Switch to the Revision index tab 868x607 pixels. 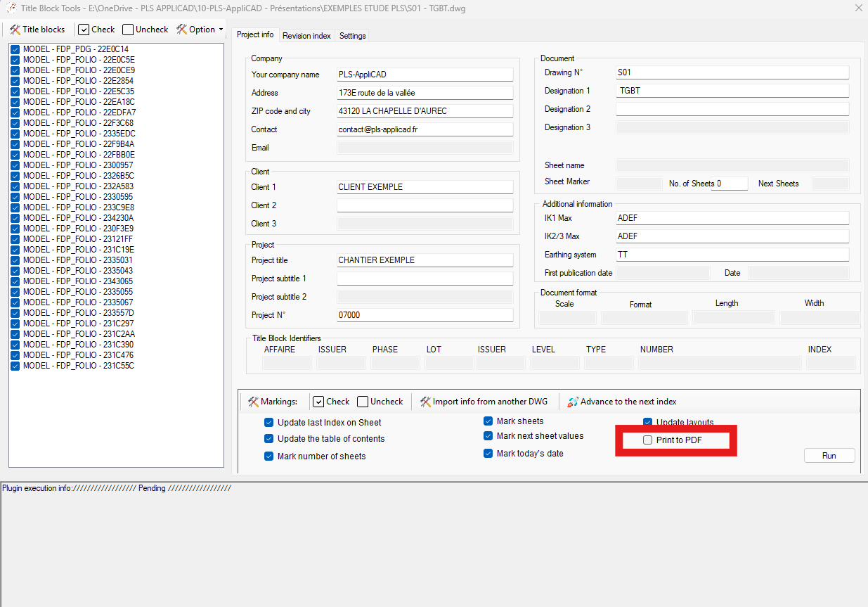click(306, 36)
